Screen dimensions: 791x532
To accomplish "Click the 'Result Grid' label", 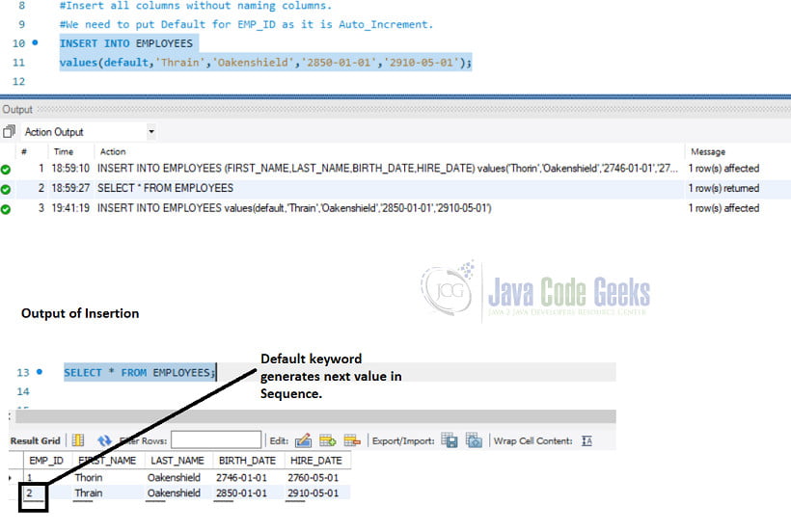I will point(35,440).
